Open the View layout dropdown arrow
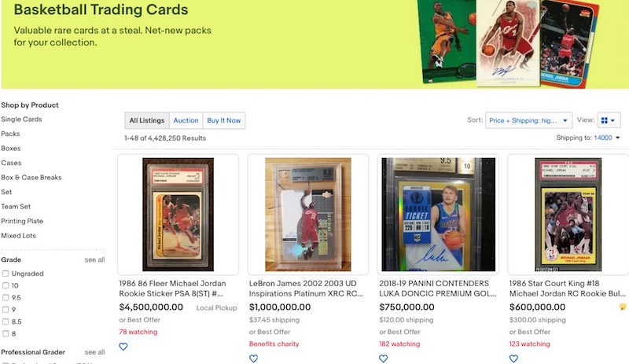Image resolution: width=629 pixels, height=364 pixels. point(612,120)
